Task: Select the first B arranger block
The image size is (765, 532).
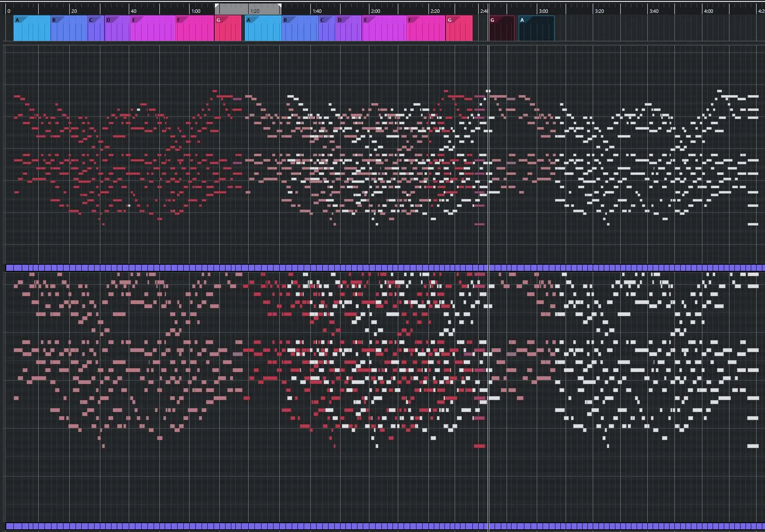Action: (69, 29)
